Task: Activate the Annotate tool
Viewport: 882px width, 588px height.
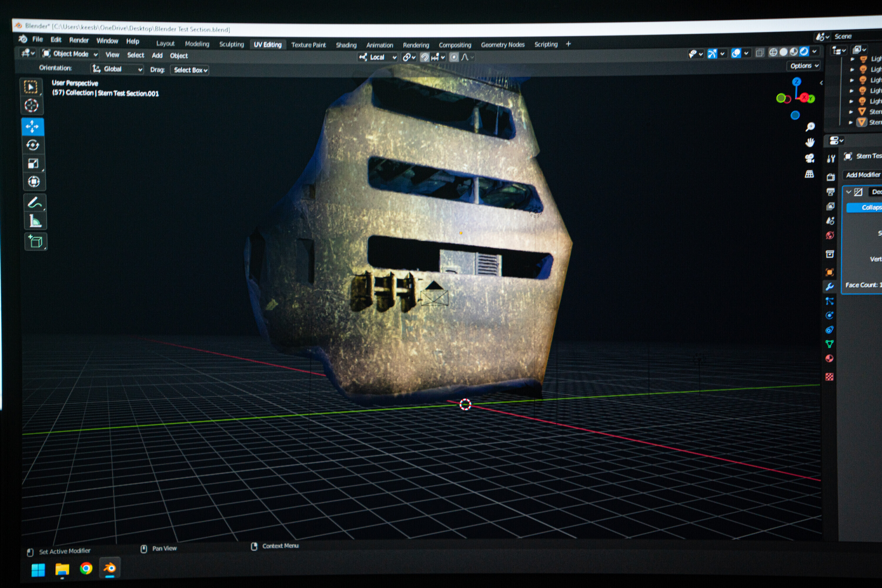Action: click(35, 203)
